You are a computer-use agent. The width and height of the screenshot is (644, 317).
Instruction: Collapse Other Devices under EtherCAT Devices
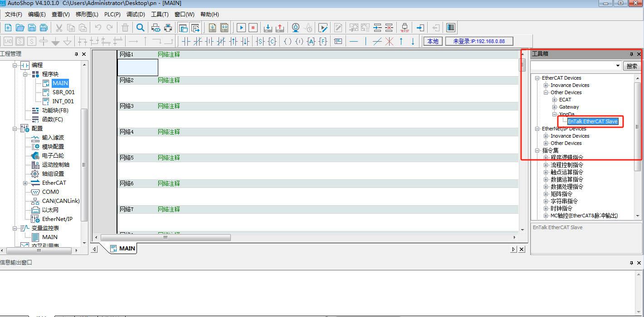click(x=546, y=92)
